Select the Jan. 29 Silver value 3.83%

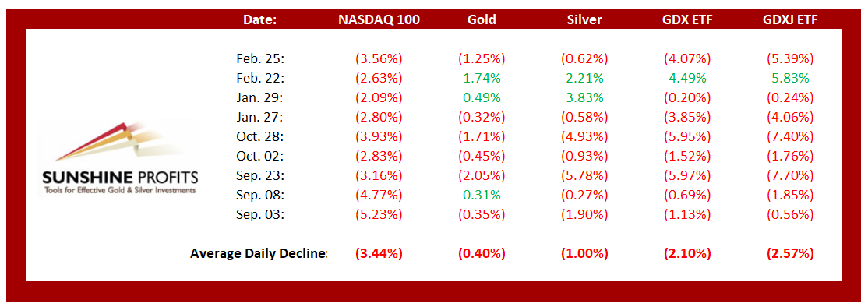pos(584,97)
